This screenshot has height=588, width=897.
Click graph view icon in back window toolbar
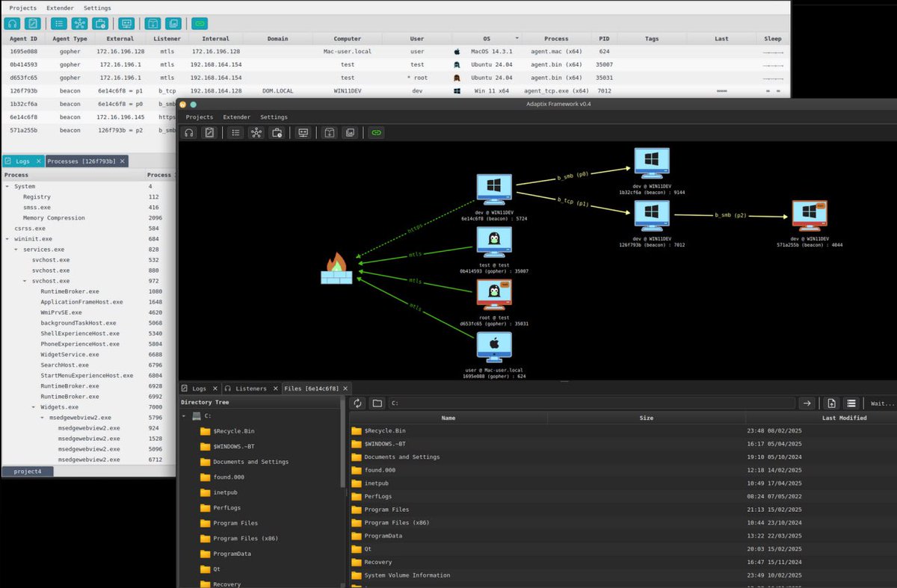tap(79, 23)
